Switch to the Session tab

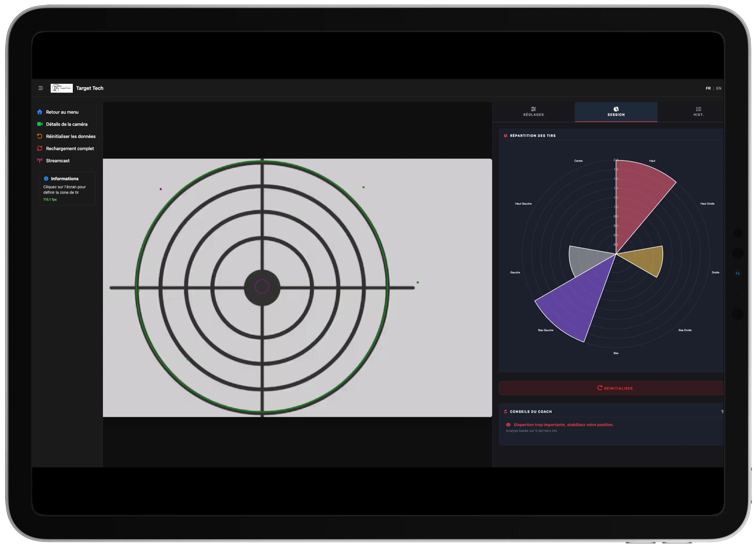pyautogui.click(x=616, y=112)
